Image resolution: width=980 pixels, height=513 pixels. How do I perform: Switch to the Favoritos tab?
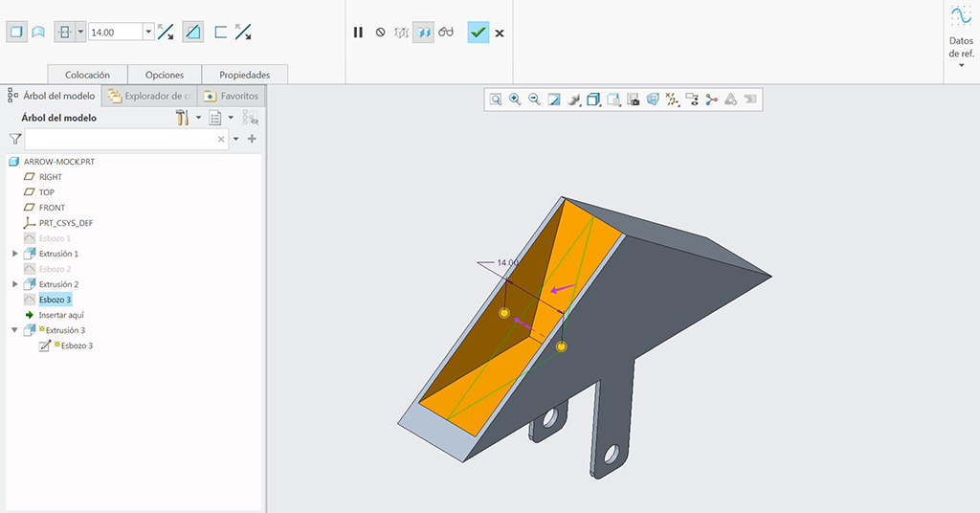(232, 96)
